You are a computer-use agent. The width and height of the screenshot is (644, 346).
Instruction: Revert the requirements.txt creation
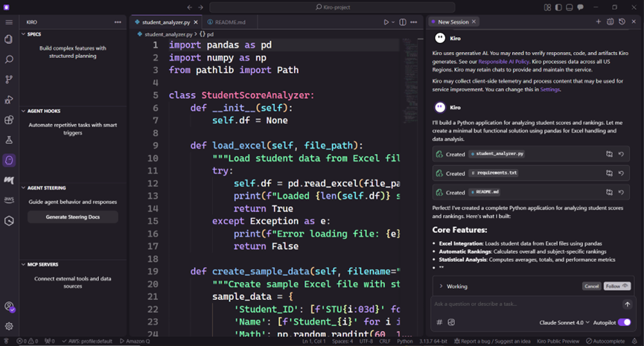coord(622,173)
